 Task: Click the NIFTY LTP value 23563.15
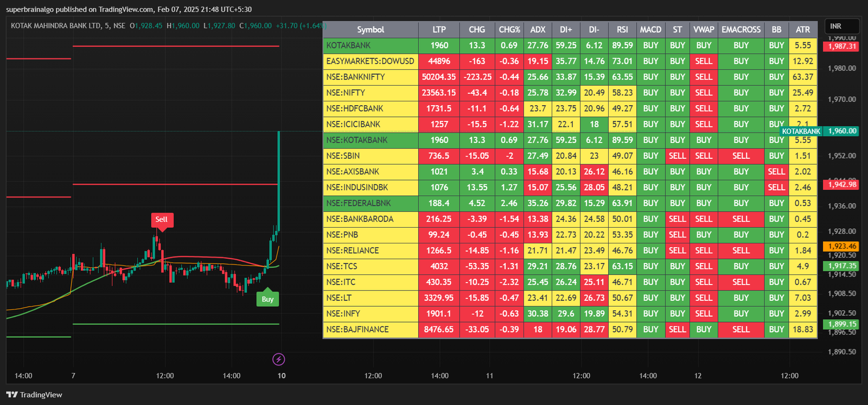[439, 93]
